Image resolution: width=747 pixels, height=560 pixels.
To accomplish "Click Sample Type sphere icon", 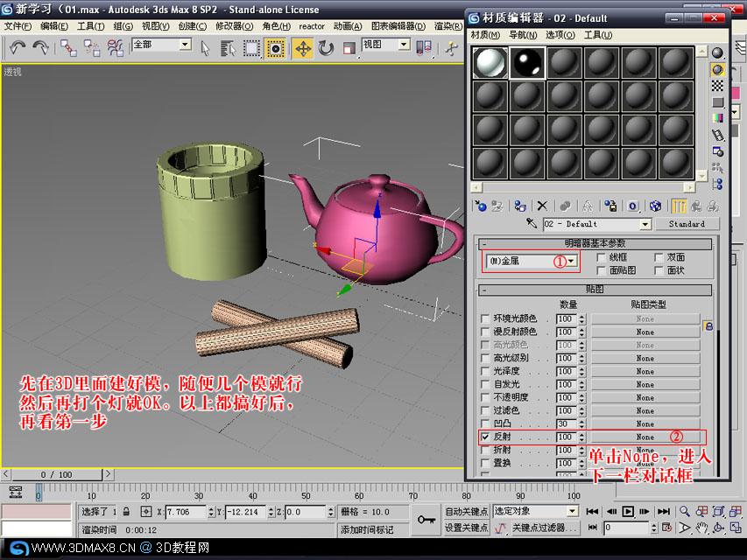I will click(x=717, y=52).
